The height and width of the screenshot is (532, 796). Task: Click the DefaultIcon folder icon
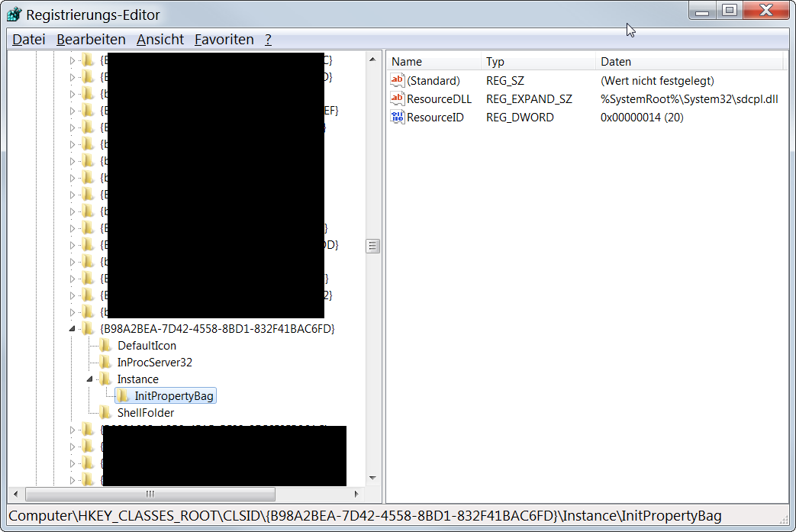106,346
